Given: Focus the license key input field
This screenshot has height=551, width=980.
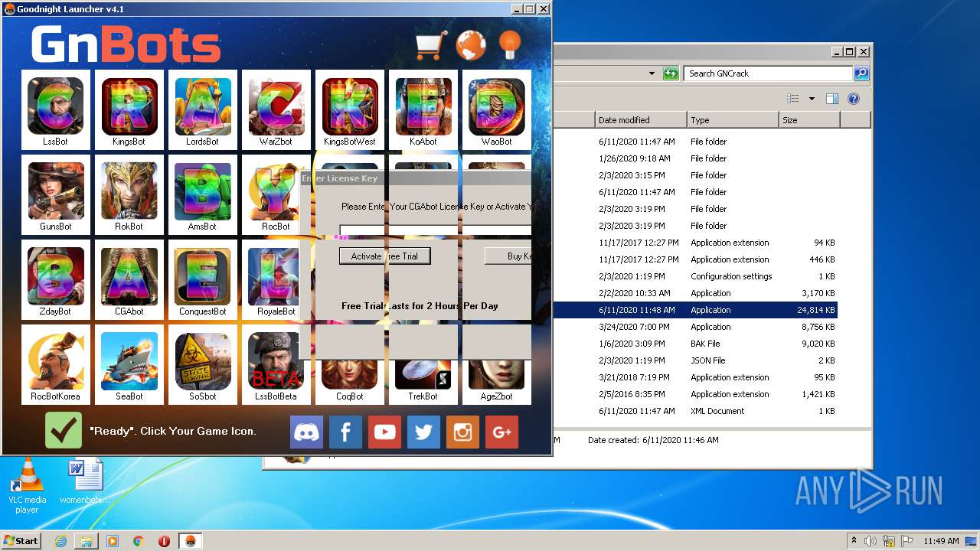Looking at the screenshot, I should point(436,230).
